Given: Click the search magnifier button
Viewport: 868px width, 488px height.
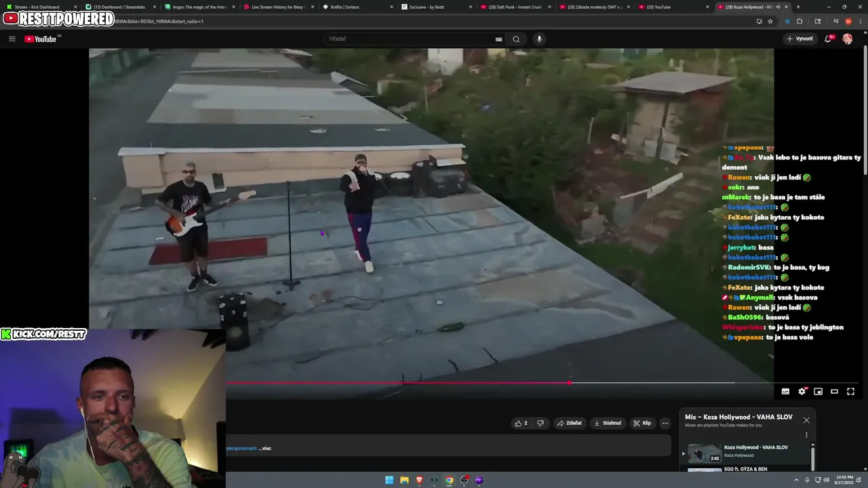Looking at the screenshot, I should [x=516, y=39].
